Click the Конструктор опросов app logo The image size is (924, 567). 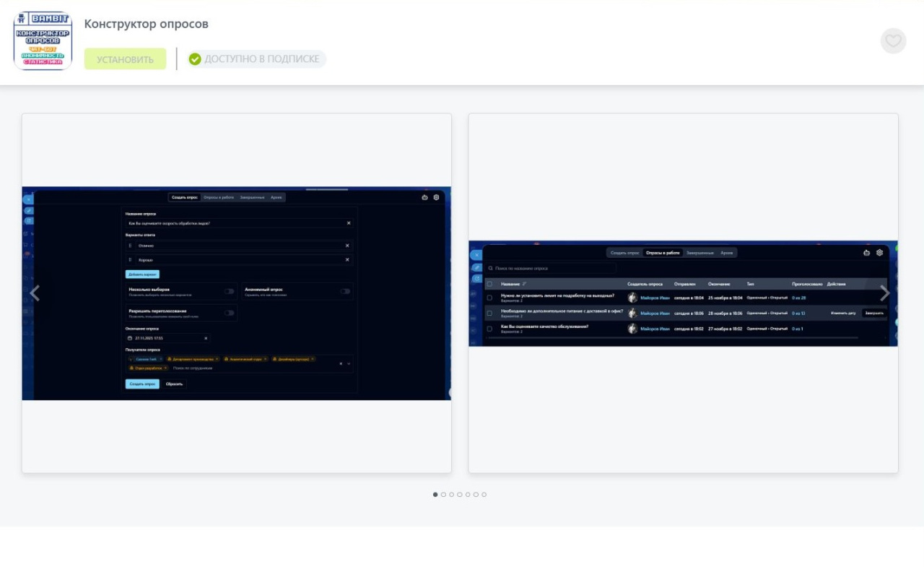click(43, 40)
